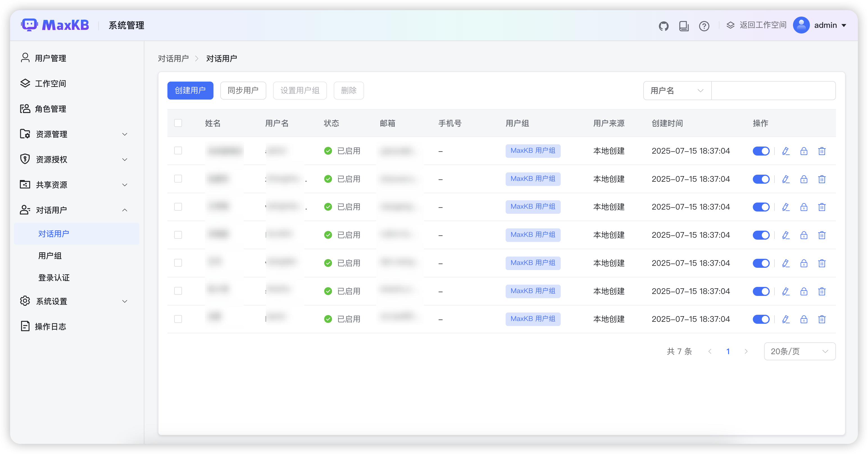The height and width of the screenshot is (454, 868).
Task: Check the select-all checkbox in table header
Action: tap(178, 123)
